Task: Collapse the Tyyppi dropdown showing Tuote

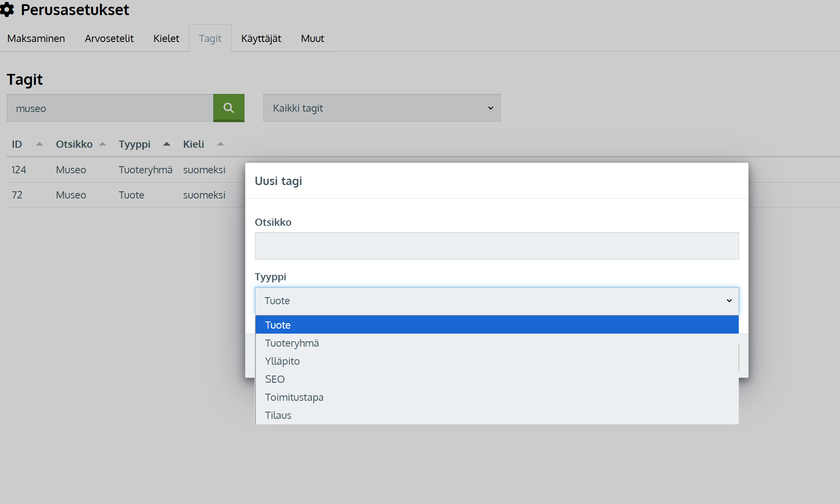Action: [497, 301]
